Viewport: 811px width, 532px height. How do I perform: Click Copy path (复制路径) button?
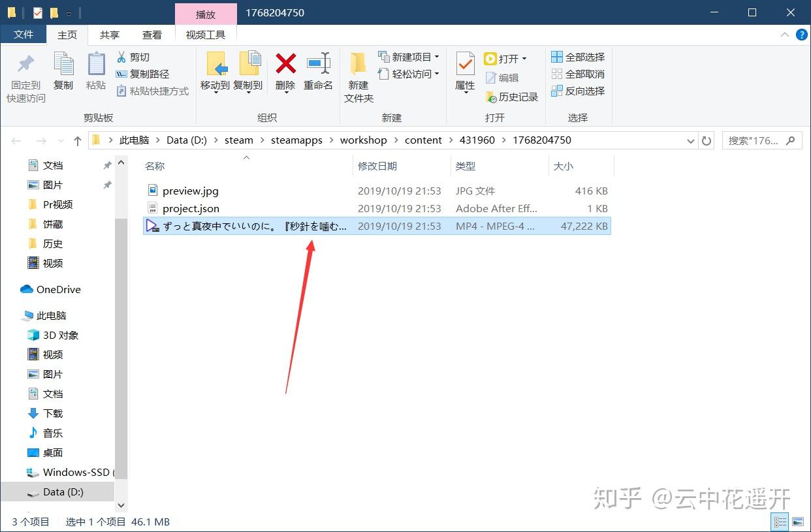tap(142, 74)
